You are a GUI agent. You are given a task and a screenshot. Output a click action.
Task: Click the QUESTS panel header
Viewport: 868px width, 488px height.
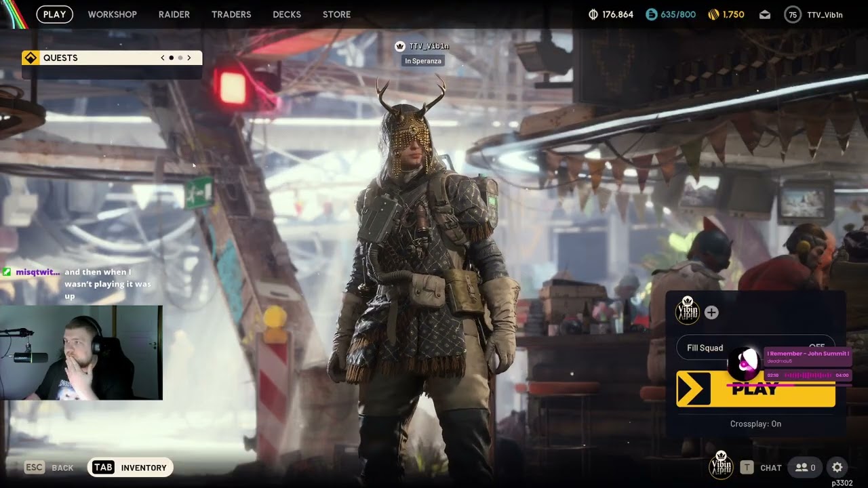[x=112, y=58]
